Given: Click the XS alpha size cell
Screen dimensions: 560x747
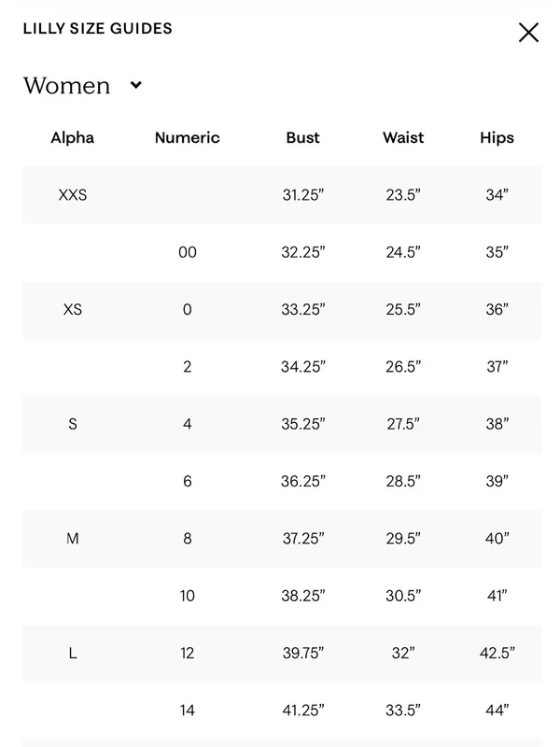Looking at the screenshot, I should point(73,310).
